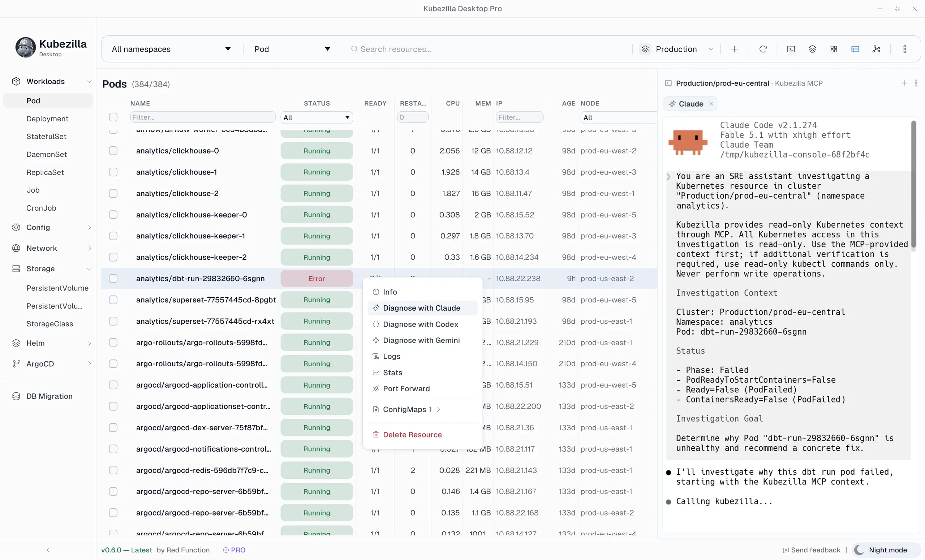The image size is (925, 560).
Task: Choose Diagnose with Codex from context menu
Action: (423, 324)
